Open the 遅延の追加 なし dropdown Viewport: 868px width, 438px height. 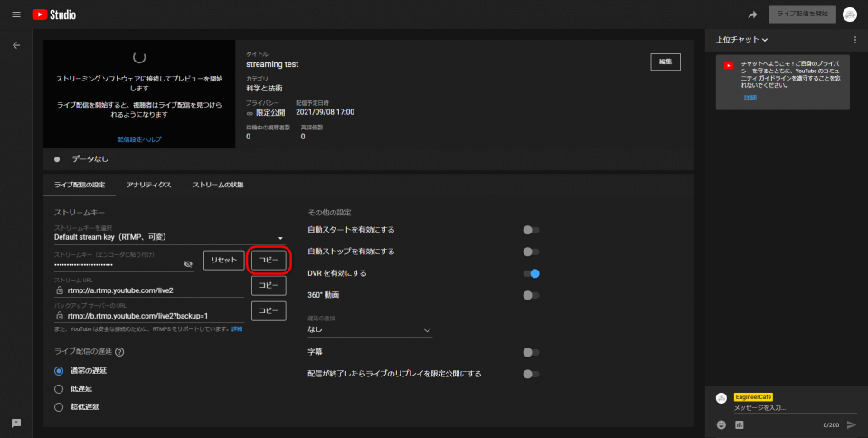pos(370,330)
